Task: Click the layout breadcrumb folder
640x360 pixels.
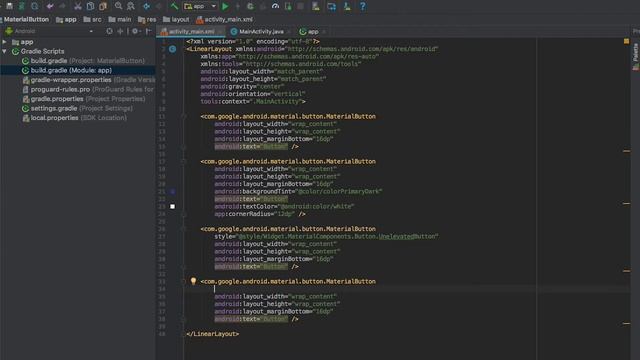Action: (176, 19)
